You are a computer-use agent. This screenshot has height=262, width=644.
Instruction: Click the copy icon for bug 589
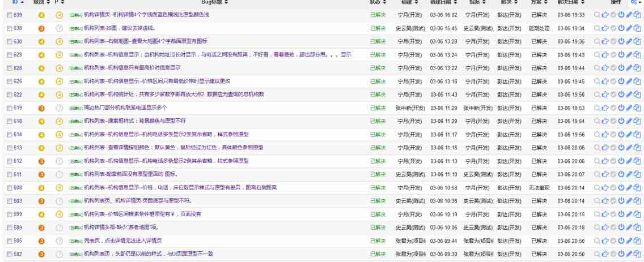point(637,227)
